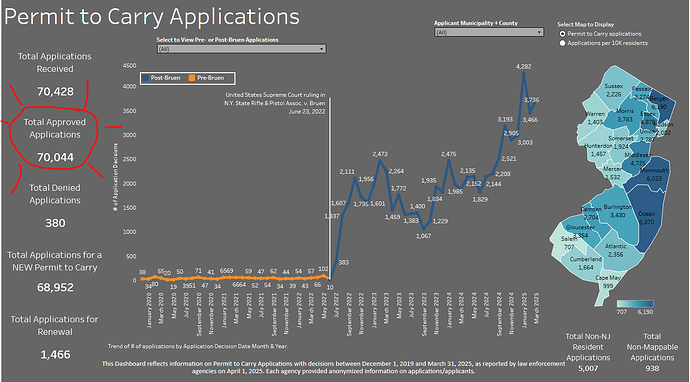Click the Post-Bruen blue legend swatch
This screenshot has width=690, height=382.
tap(145, 78)
